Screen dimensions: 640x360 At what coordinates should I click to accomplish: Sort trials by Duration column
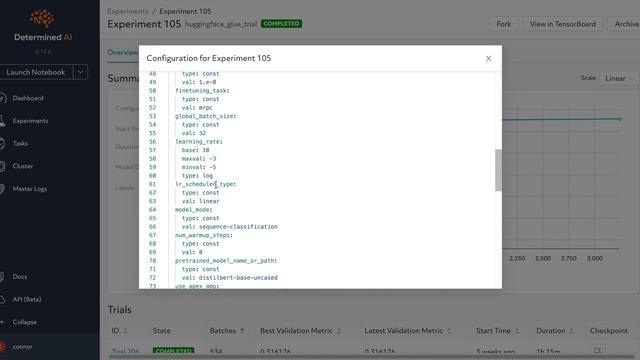555,331
